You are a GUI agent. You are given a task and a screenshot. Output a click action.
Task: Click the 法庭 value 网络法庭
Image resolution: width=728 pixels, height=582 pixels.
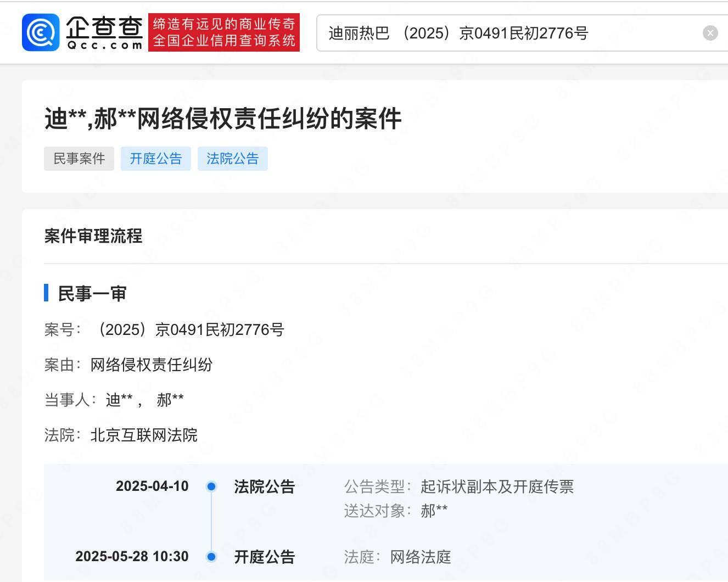pos(421,557)
